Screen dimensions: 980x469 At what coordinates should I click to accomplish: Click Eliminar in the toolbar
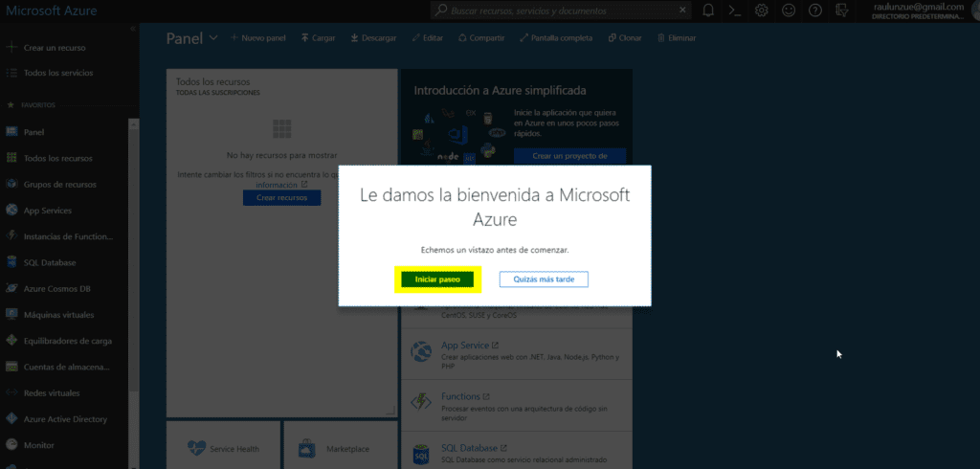point(677,38)
